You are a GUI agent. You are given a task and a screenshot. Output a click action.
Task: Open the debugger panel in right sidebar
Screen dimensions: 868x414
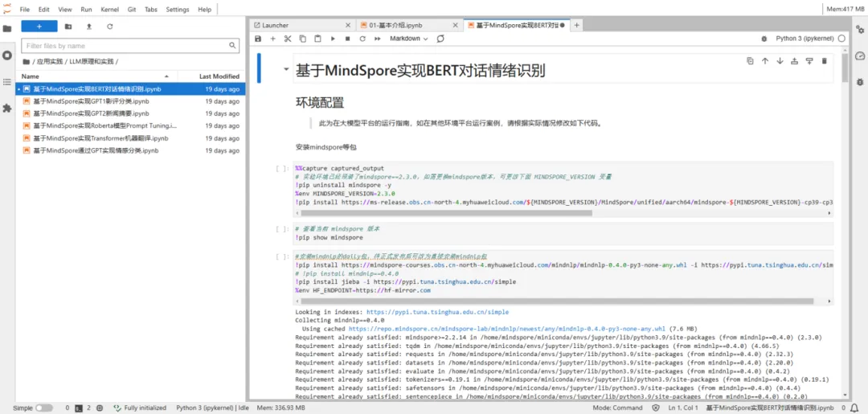(x=860, y=82)
